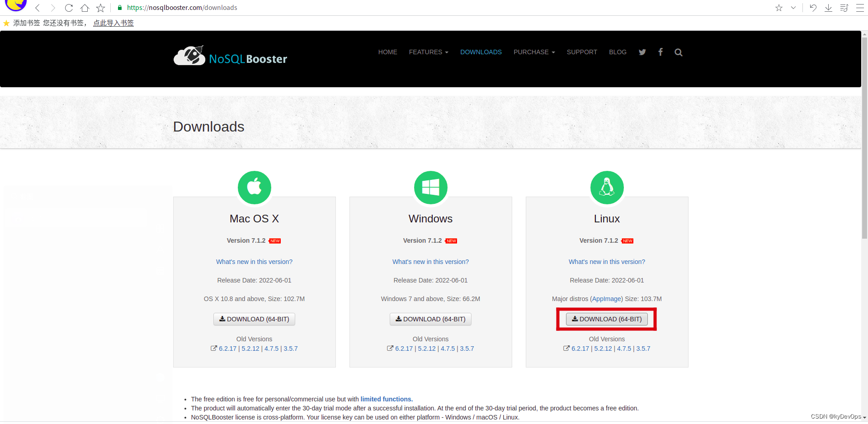Download the Mac OS X 64-bit build
Viewport: 868px width, 424px height.
254,319
